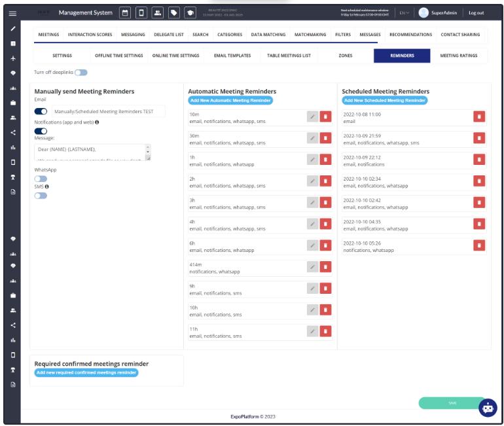Switch to the Email Templates tab
The image size is (504, 426).
tap(232, 56)
